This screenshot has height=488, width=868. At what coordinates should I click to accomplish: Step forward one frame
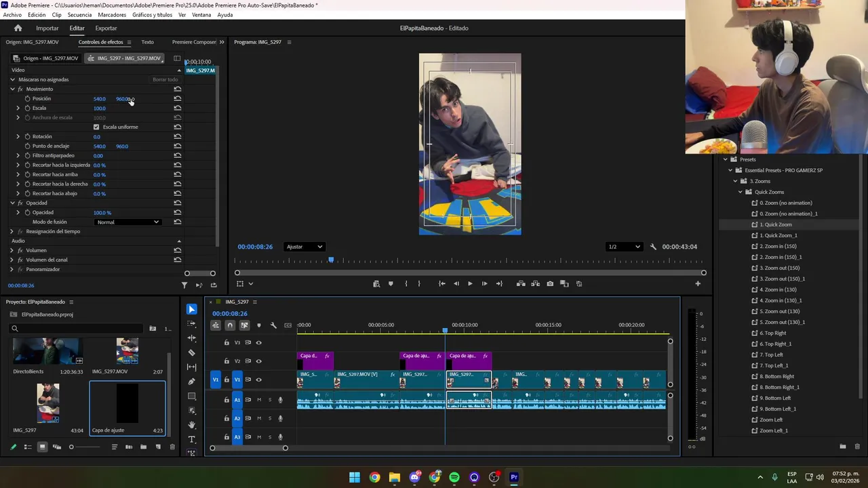point(484,284)
